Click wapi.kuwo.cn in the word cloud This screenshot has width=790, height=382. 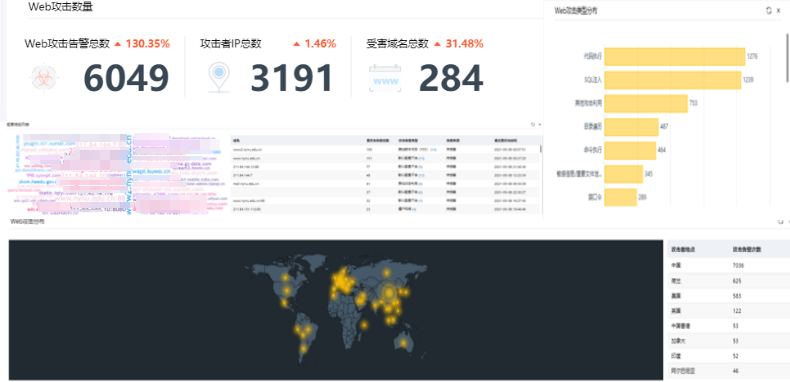(152, 171)
